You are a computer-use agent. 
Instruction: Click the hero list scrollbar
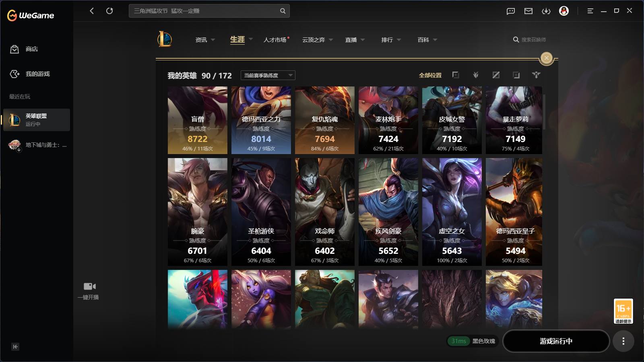tap(544, 112)
